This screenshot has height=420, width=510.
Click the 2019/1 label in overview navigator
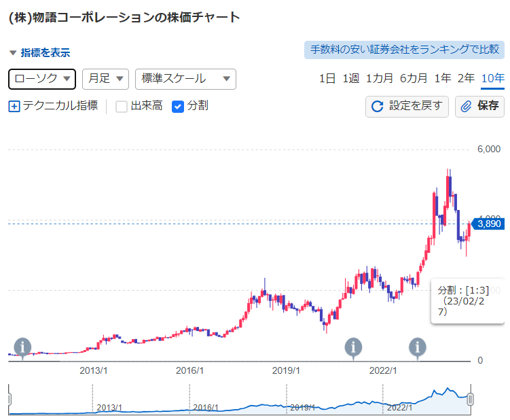tap(302, 407)
